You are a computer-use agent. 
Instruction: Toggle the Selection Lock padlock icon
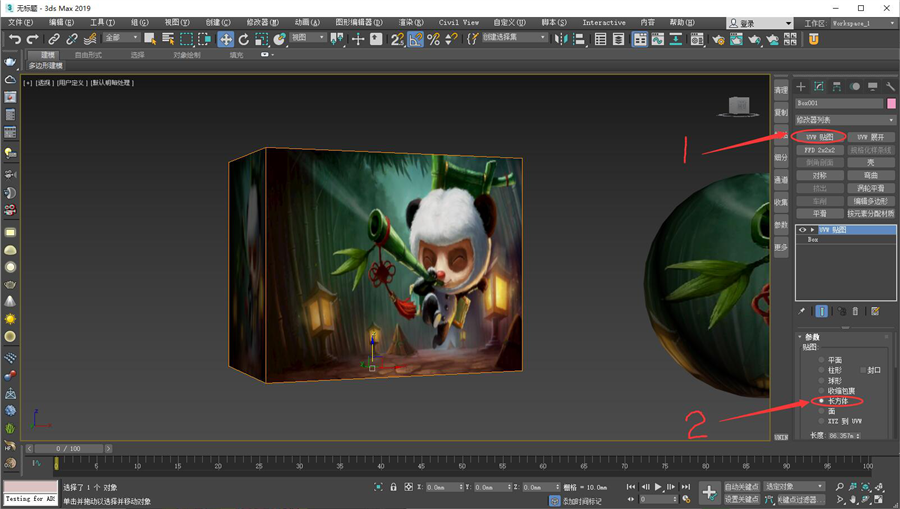tap(393, 487)
